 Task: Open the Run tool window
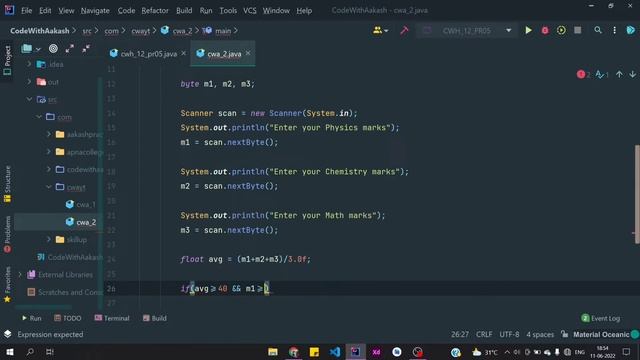point(31,318)
